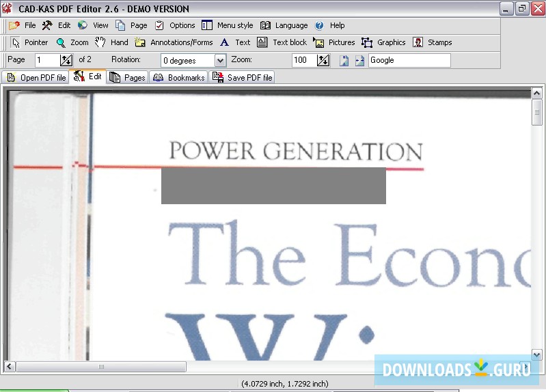Click the Help question mark icon
This screenshot has width=546, height=392.
319,25
